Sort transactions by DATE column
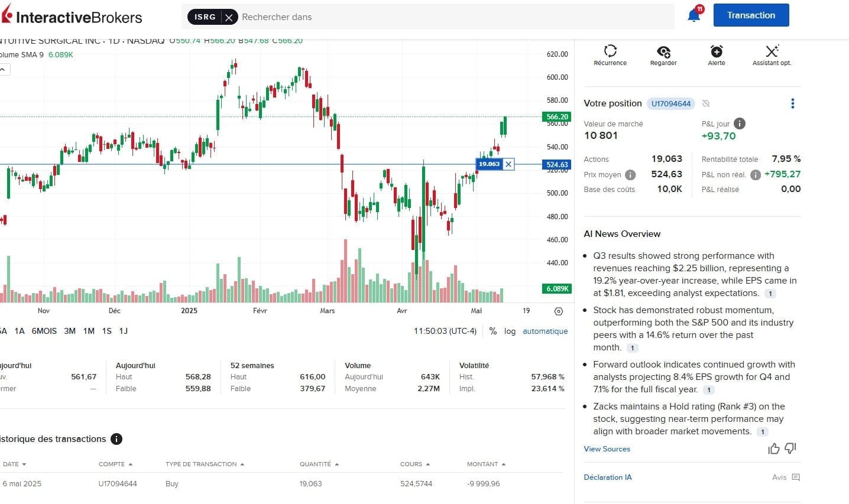 (x=14, y=464)
